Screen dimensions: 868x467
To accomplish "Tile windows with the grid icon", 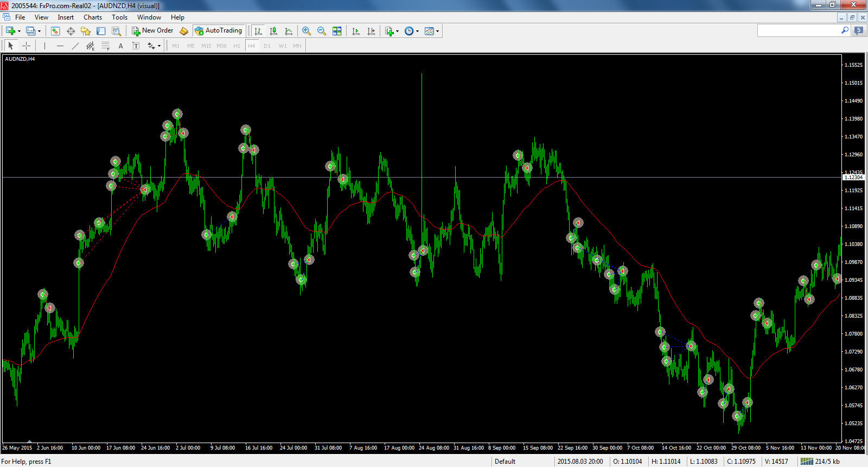I will point(337,31).
